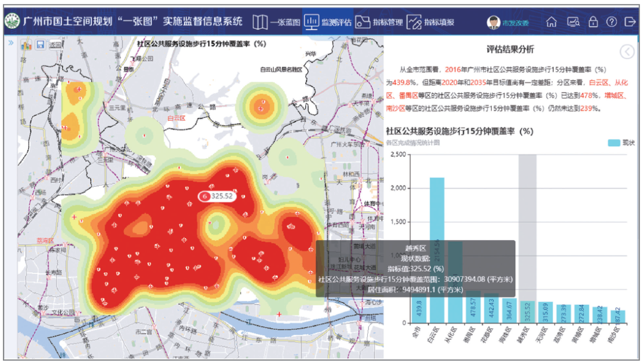
Task: Click the user avatar picture
Action: coord(493,22)
